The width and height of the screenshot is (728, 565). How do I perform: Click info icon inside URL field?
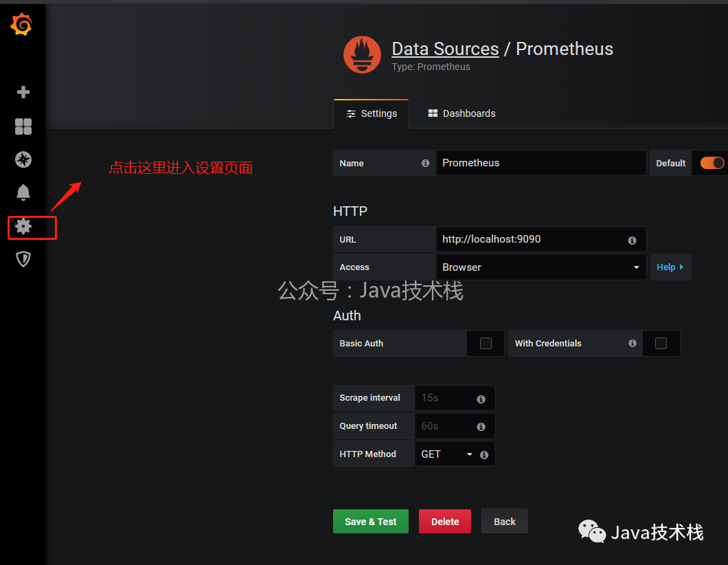(x=632, y=240)
